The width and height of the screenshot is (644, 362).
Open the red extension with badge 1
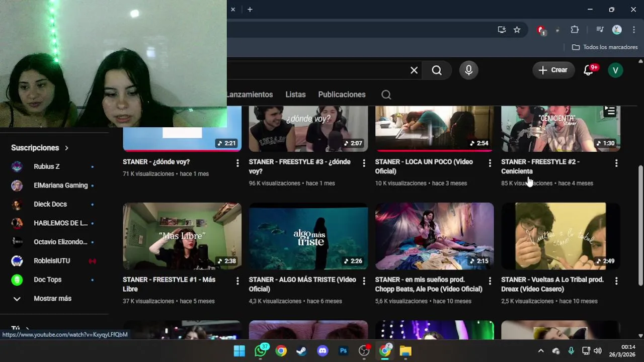click(541, 30)
